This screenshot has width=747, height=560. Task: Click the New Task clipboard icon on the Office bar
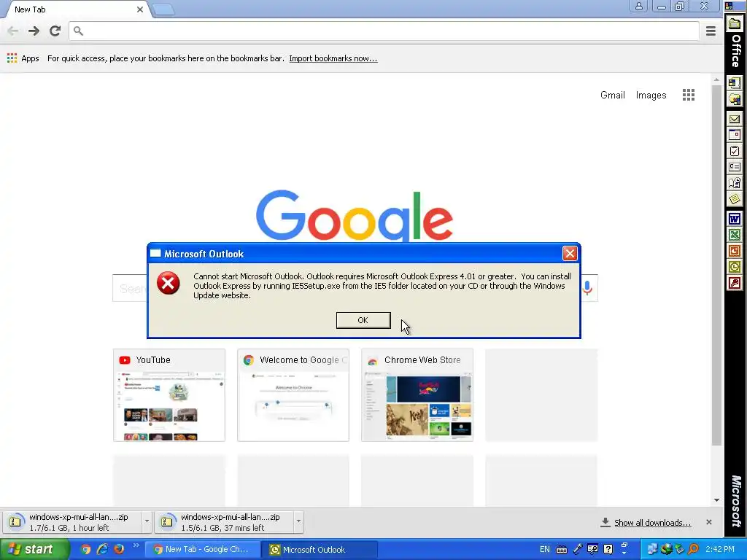(x=734, y=151)
